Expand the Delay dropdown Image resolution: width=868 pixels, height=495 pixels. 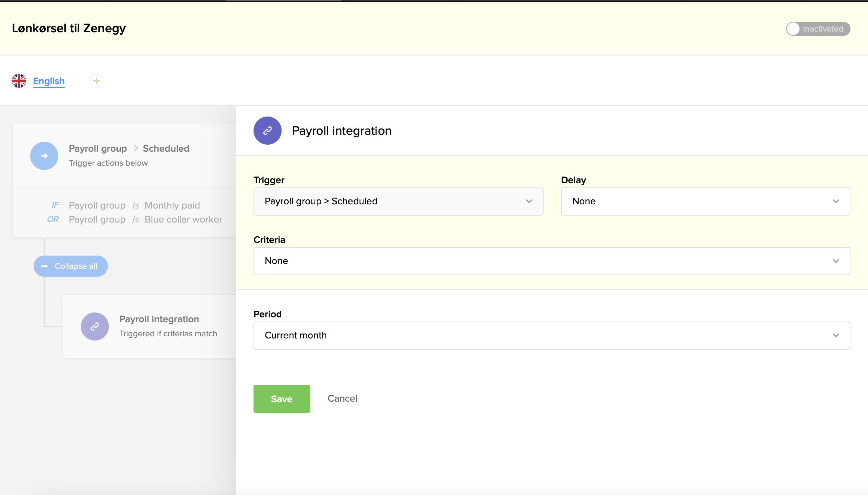pyautogui.click(x=705, y=202)
